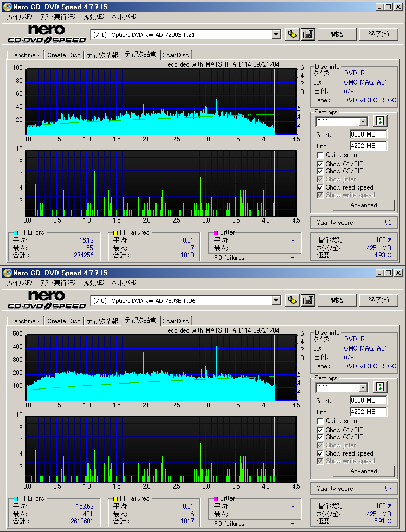
Task: Toggle Quick scan checkbox in the bottom window
Action: pyautogui.click(x=320, y=421)
